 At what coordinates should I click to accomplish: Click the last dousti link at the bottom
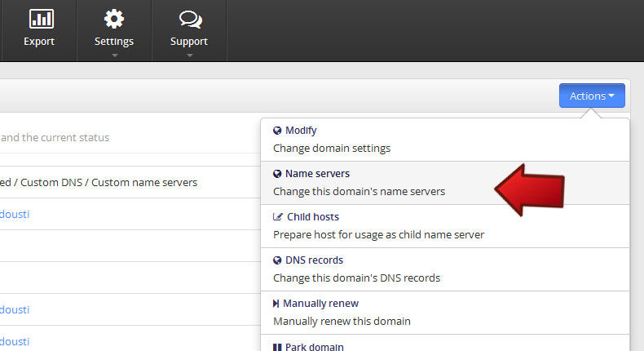point(15,341)
